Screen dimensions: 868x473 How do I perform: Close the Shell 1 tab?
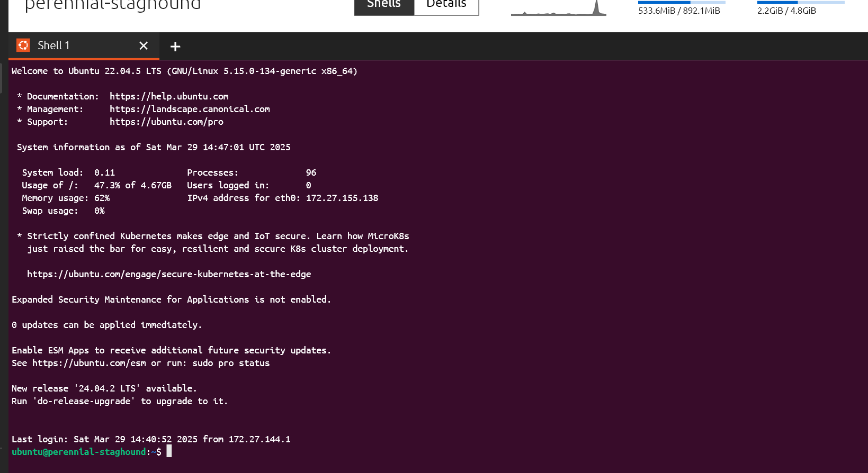[x=144, y=46]
